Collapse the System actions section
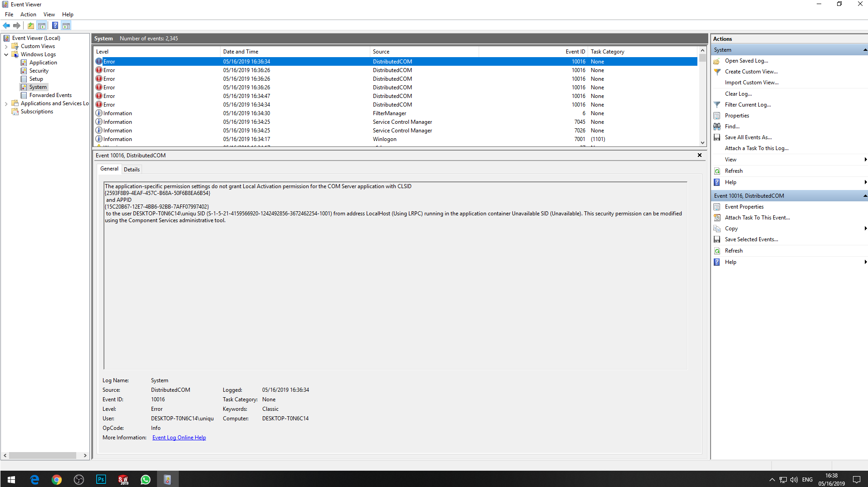Screen dimensions: 868x487 coord(865,50)
